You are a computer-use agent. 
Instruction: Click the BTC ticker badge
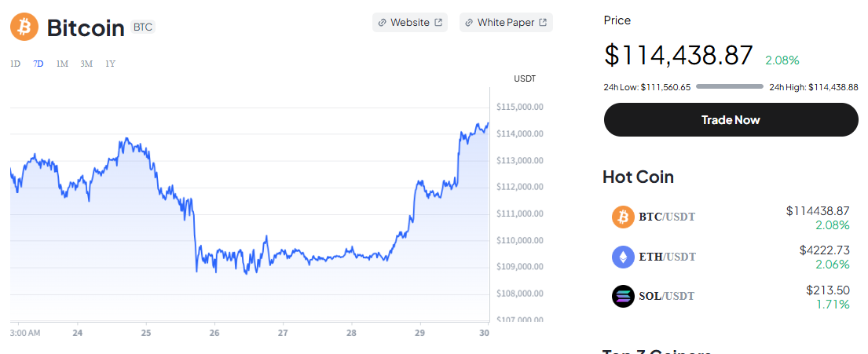click(143, 27)
